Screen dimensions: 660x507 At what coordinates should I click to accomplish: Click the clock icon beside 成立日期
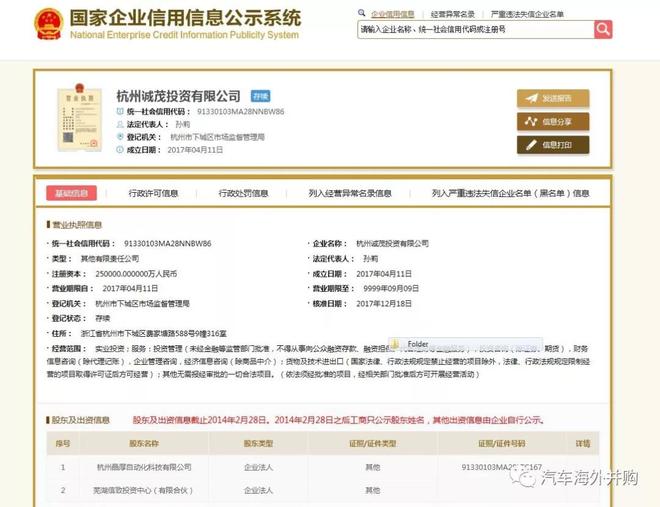(120, 149)
